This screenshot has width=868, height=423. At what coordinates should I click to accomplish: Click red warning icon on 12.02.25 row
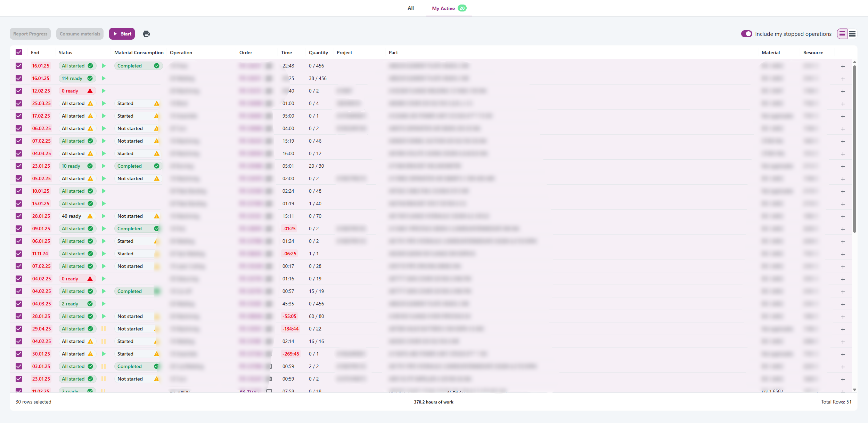tap(90, 91)
